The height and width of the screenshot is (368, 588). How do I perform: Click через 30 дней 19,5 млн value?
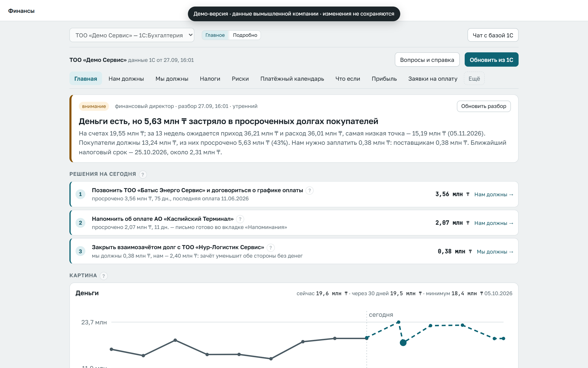click(x=387, y=294)
